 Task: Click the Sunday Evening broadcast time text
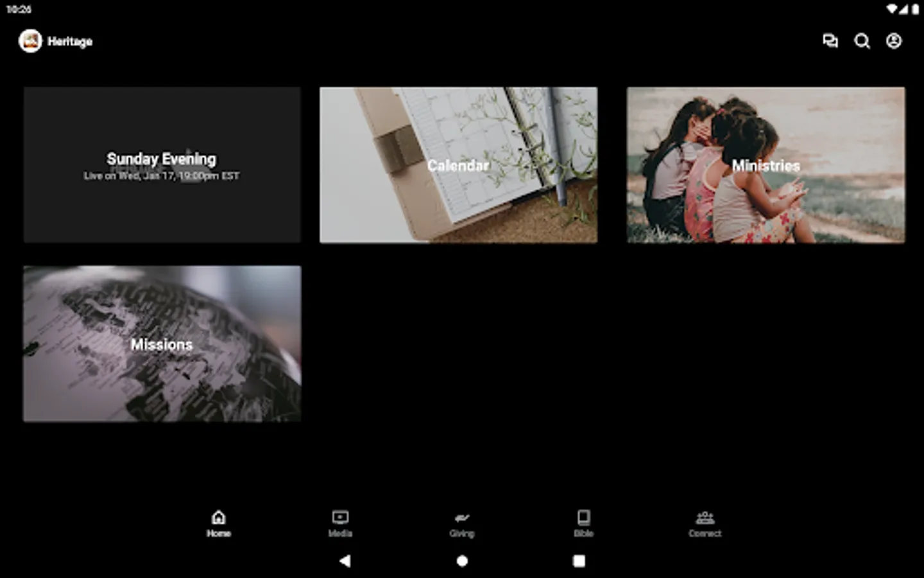(x=161, y=175)
